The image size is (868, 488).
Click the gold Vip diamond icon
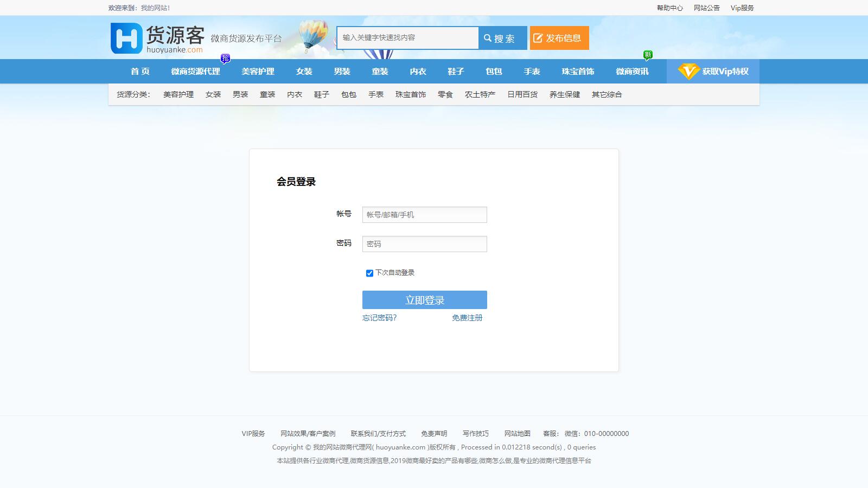[688, 72]
